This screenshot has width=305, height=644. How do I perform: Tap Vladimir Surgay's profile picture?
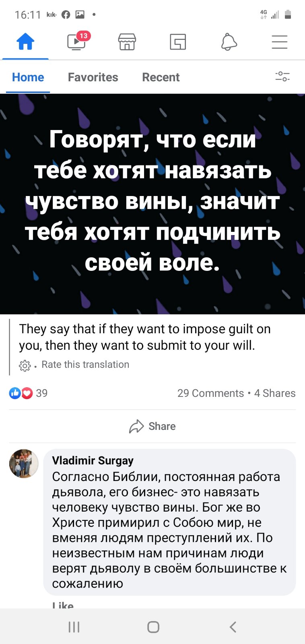[x=24, y=464]
